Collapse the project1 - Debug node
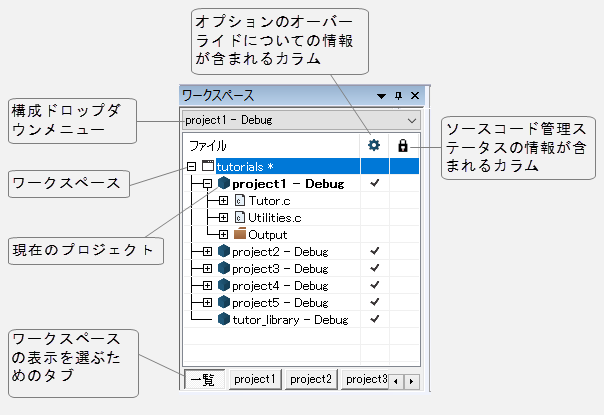This screenshot has width=604, height=415. coord(207,184)
